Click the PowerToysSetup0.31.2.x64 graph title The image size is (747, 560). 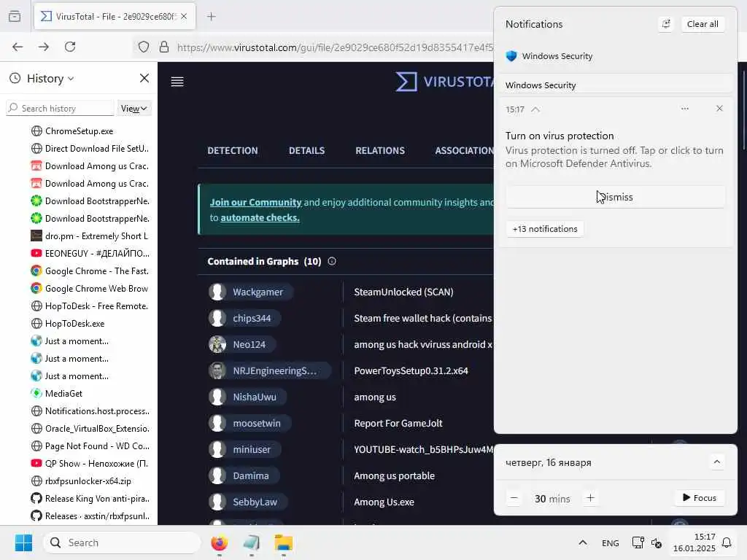click(411, 370)
